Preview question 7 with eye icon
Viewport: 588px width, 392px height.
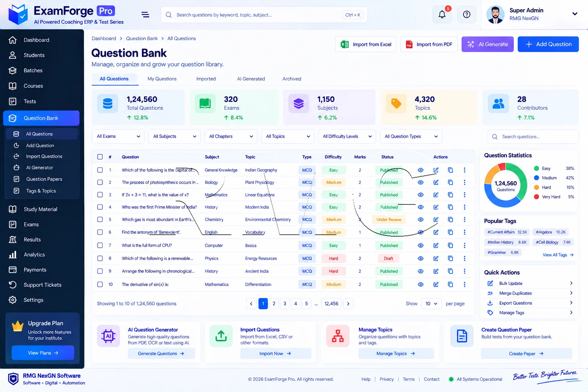(x=420, y=245)
